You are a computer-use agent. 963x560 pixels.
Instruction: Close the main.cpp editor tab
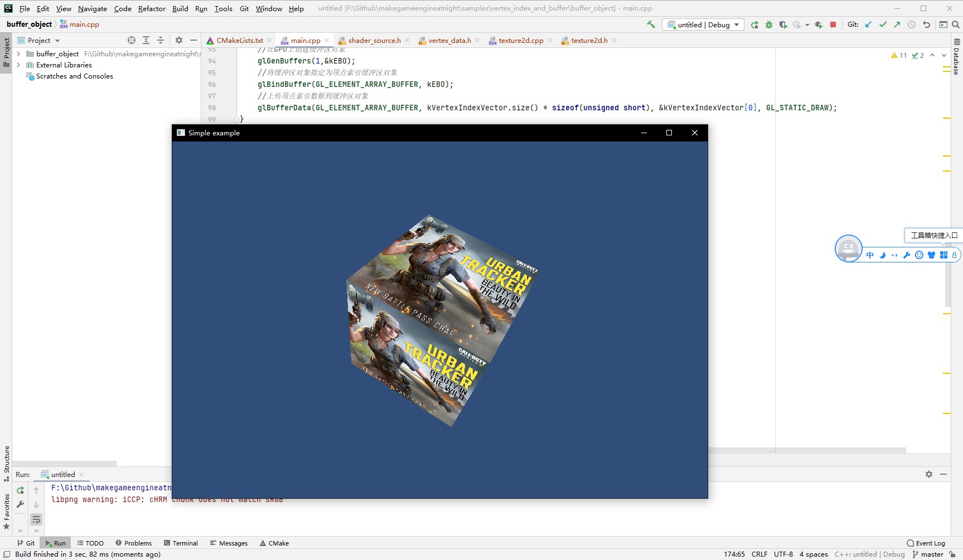(327, 40)
